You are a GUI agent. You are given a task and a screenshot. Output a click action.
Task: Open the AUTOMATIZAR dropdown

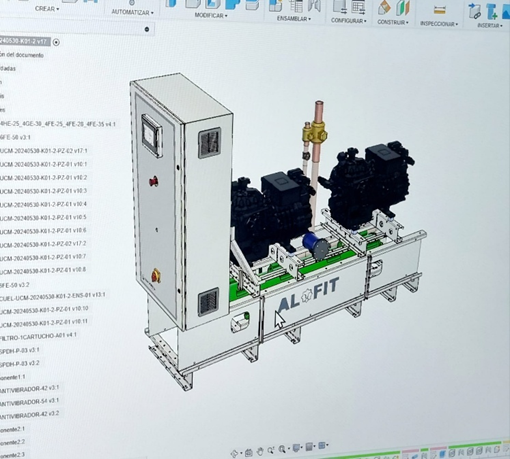pyautogui.click(x=132, y=12)
